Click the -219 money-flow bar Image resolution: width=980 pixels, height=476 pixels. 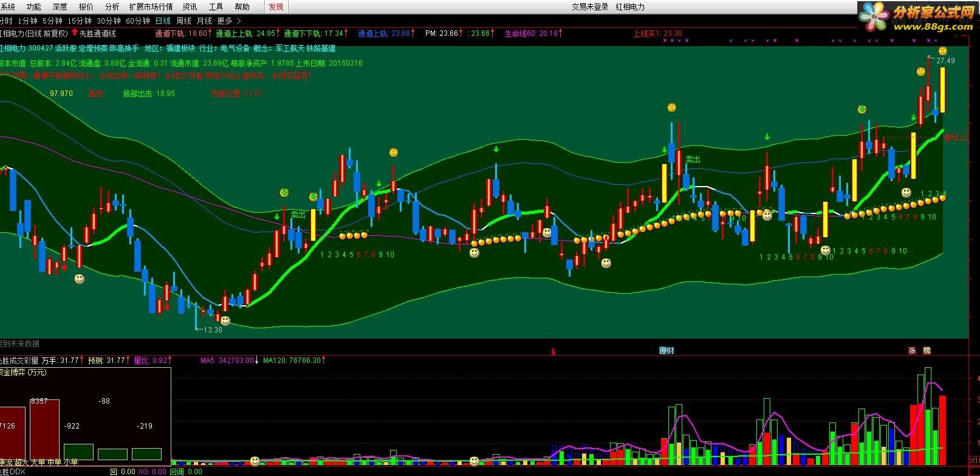(146, 454)
